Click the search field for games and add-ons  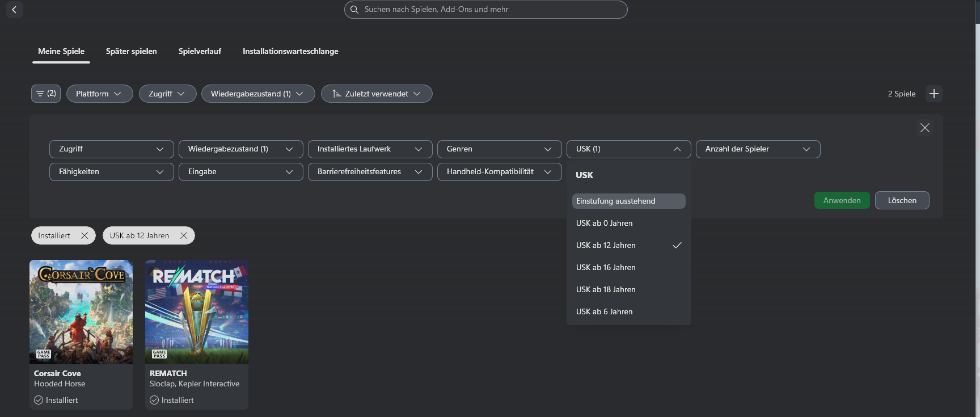click(486, 10)
